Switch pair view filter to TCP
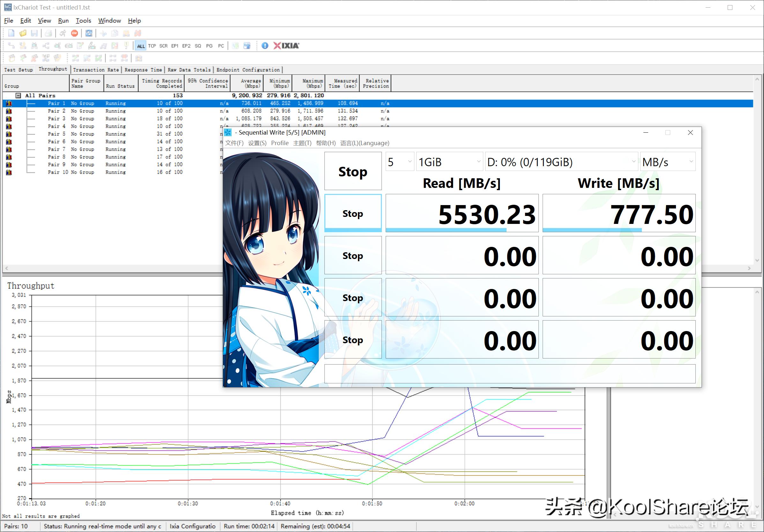The image size is (764, 532). (x=152, y=46)
